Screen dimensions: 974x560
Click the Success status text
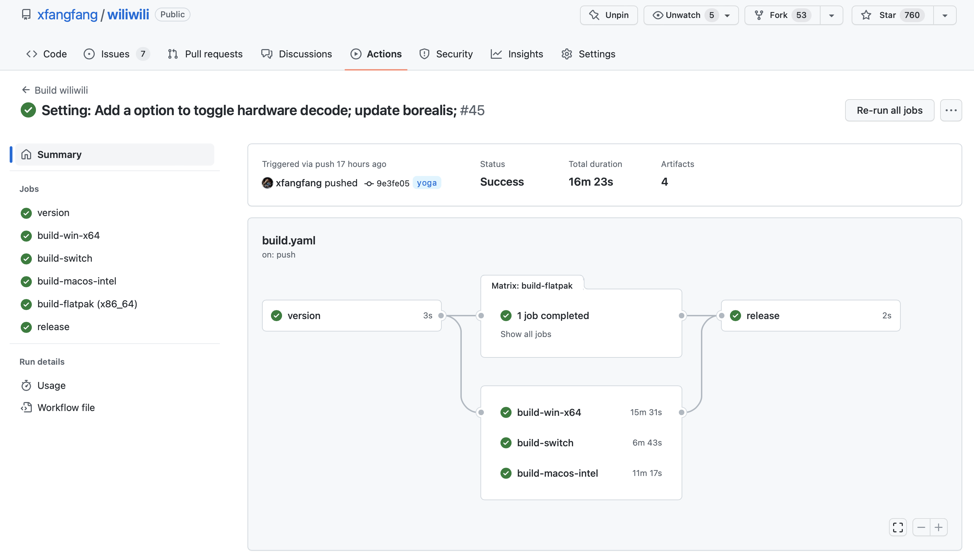pos(502,181)
